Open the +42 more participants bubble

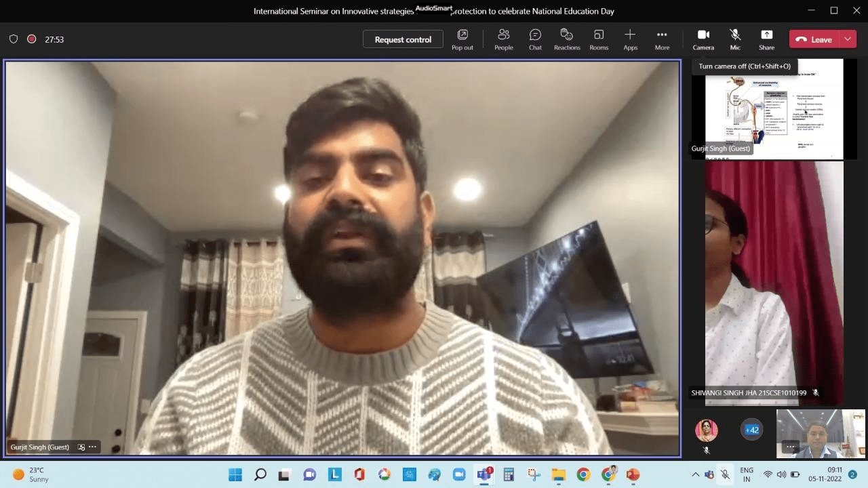click(x=751, y=430)
